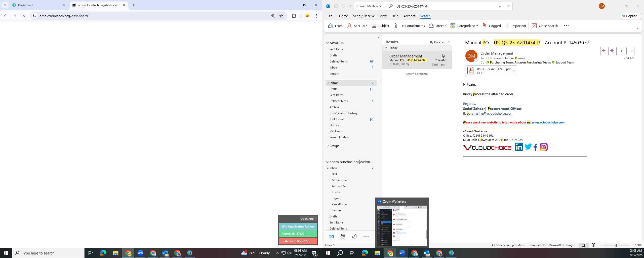Stop loading the Chrome page

[24, 16]
